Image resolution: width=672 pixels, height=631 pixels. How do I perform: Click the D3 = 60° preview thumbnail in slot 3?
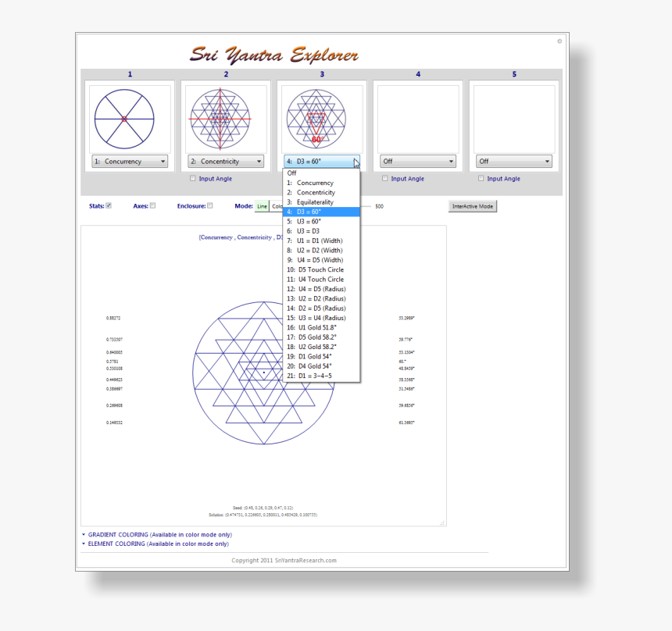[322, 119]
